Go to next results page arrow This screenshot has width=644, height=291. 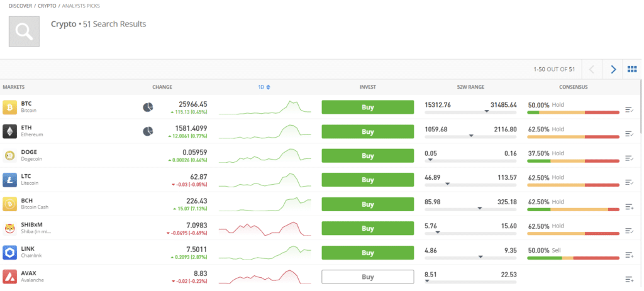(613, 69)
